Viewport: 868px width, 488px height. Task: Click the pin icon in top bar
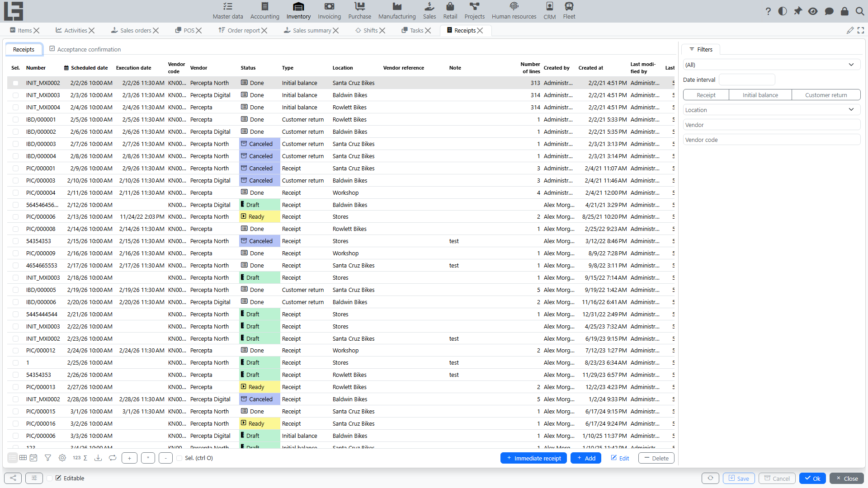(798, 11)
